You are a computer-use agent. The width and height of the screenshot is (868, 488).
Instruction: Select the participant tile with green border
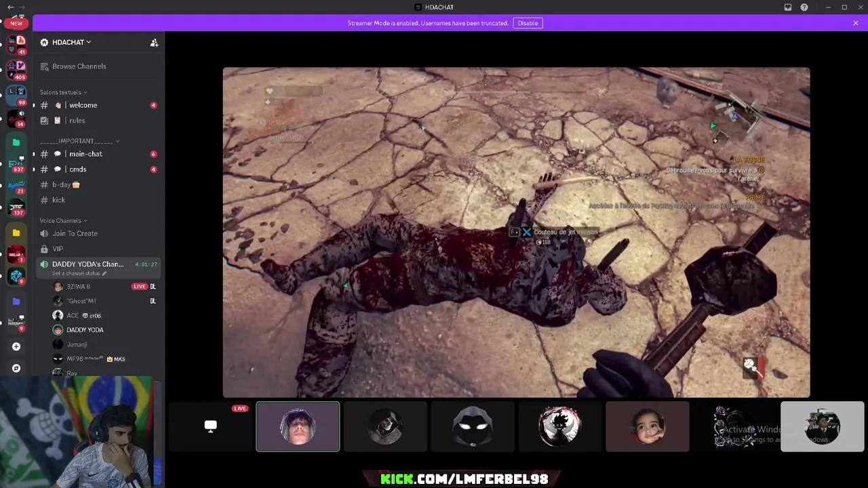(x=298, y=426)
